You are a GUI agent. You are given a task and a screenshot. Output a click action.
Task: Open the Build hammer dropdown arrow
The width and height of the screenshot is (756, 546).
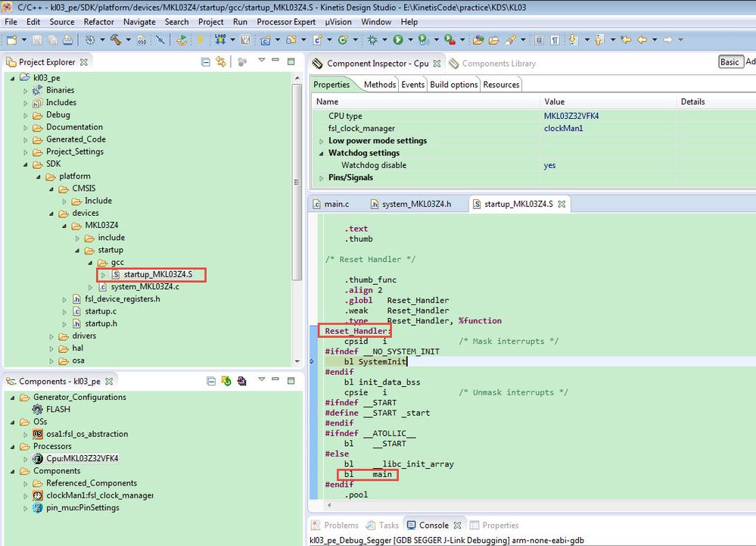coord(128,40)
